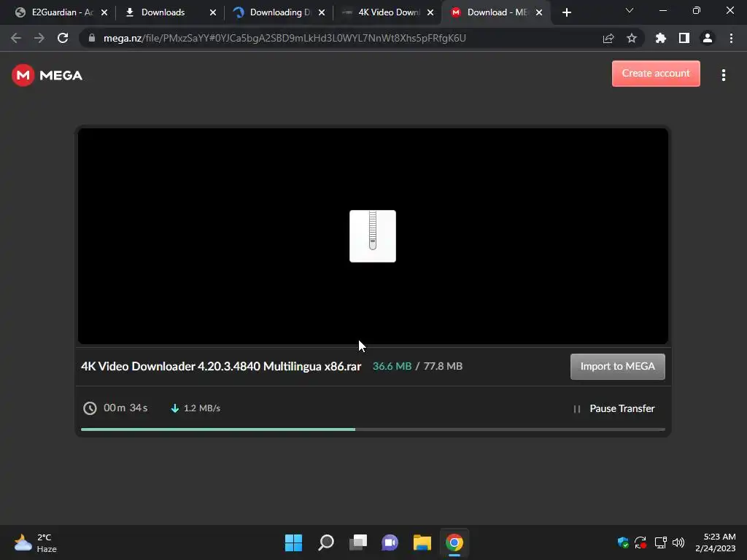Reload the current page

tap(63, 38)
